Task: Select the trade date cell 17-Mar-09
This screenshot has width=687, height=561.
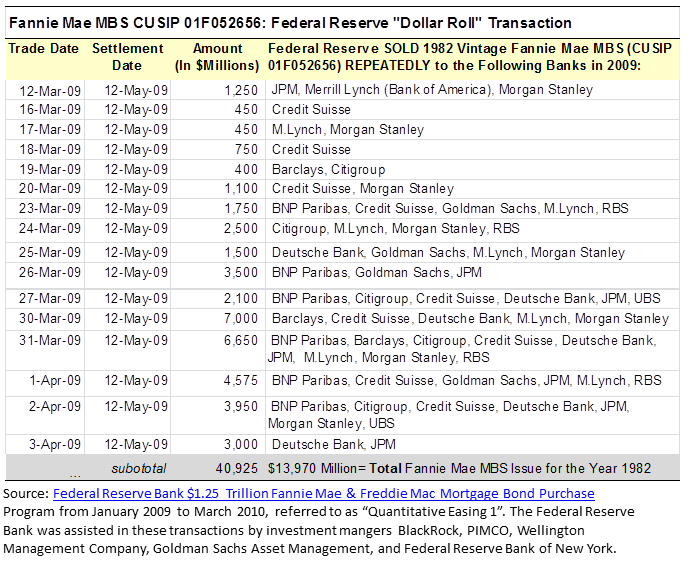Action: pos(50,129)
